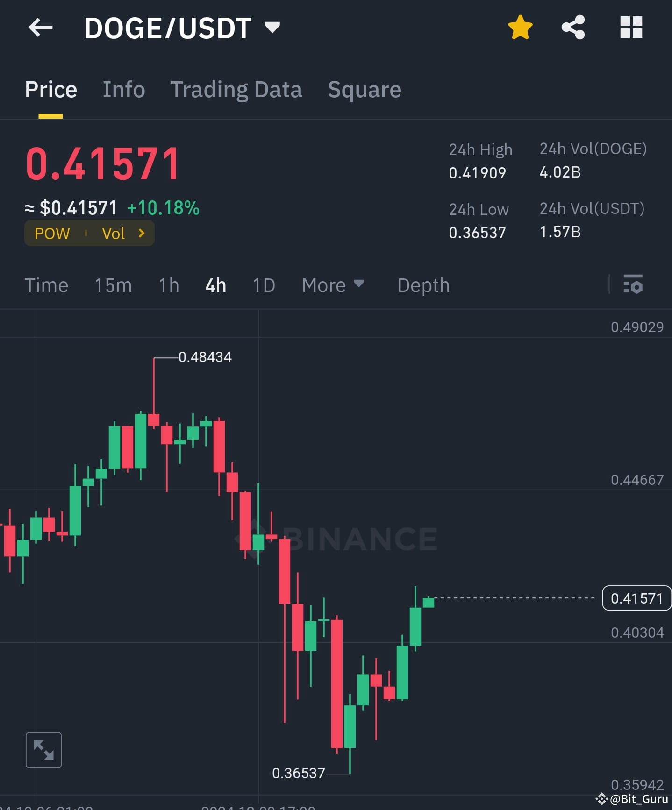Select the 4h candle timeframe
Viewport: 672px width, 810px height.
[x=215, y=285]
